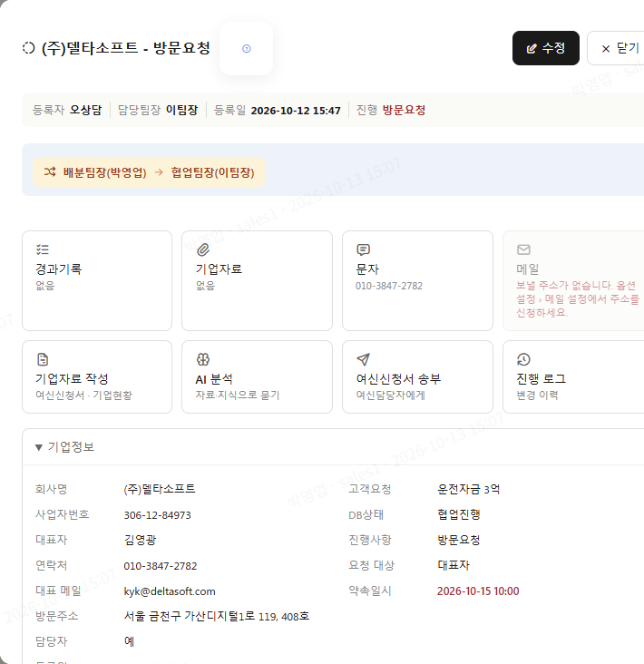Click the envelope icon on 메일 card
Viewport: 644px width, 664px height.
point(523,249)
